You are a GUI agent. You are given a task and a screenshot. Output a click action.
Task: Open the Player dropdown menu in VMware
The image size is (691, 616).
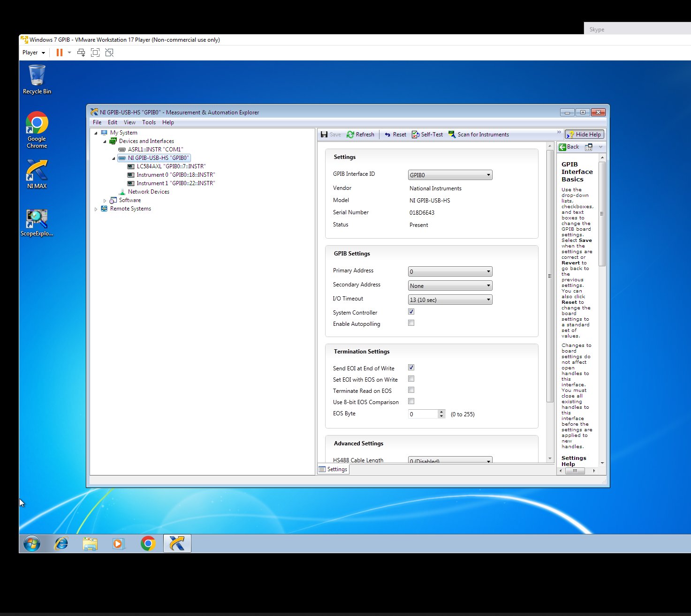point(34,53)
